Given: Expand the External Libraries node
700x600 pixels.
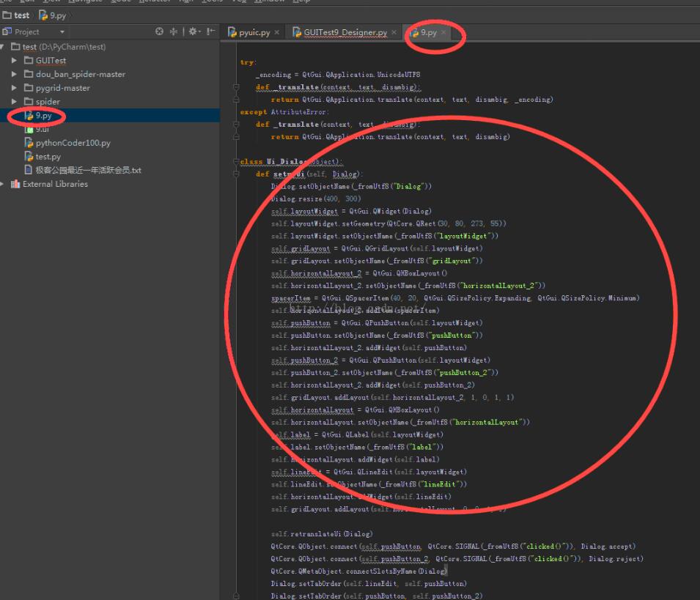Looking at the screenshot, I should click(x=3, y=184).
